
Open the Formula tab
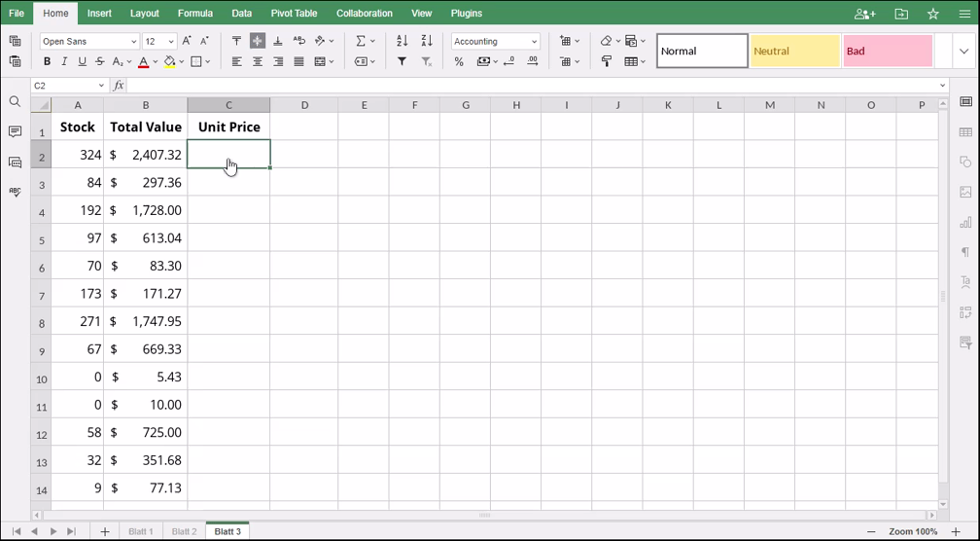point(194,14)
